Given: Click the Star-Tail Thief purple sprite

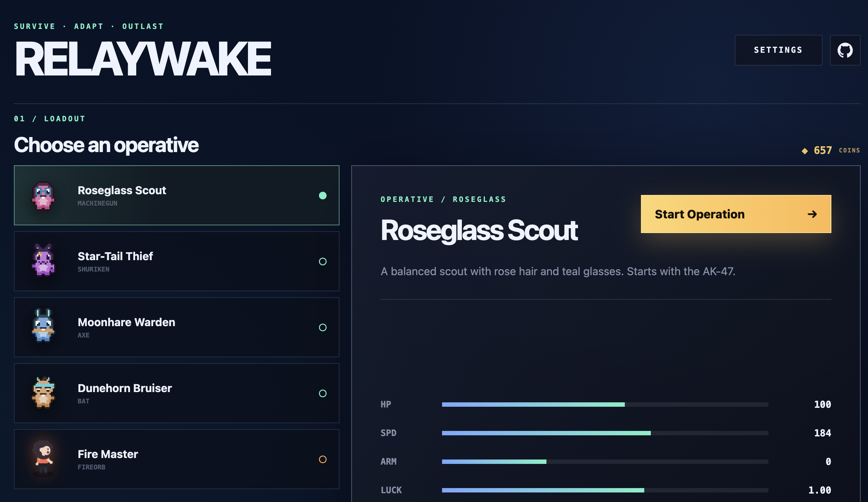Looking at the screenshot, I should point(43,259).
